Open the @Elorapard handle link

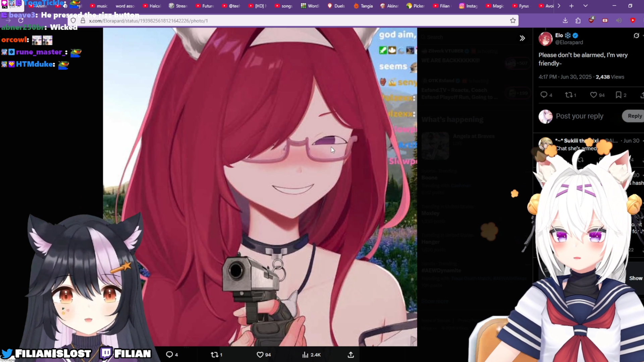[x=569, y=43]
